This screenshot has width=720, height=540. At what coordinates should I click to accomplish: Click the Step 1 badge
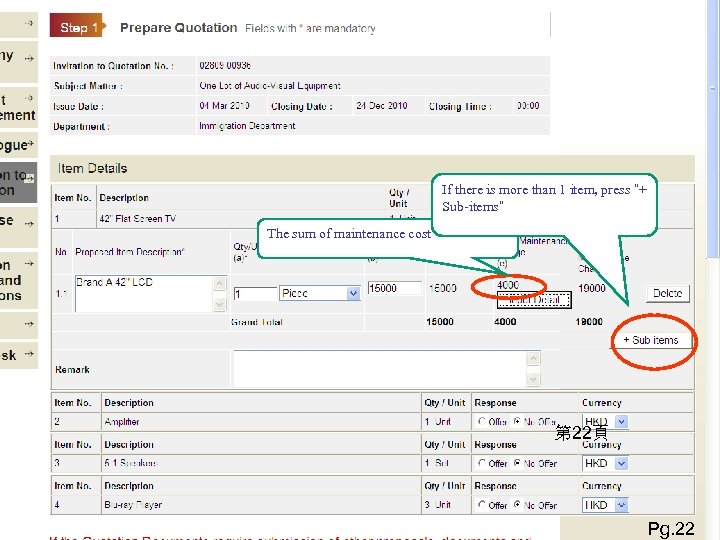tap(78, 27)
